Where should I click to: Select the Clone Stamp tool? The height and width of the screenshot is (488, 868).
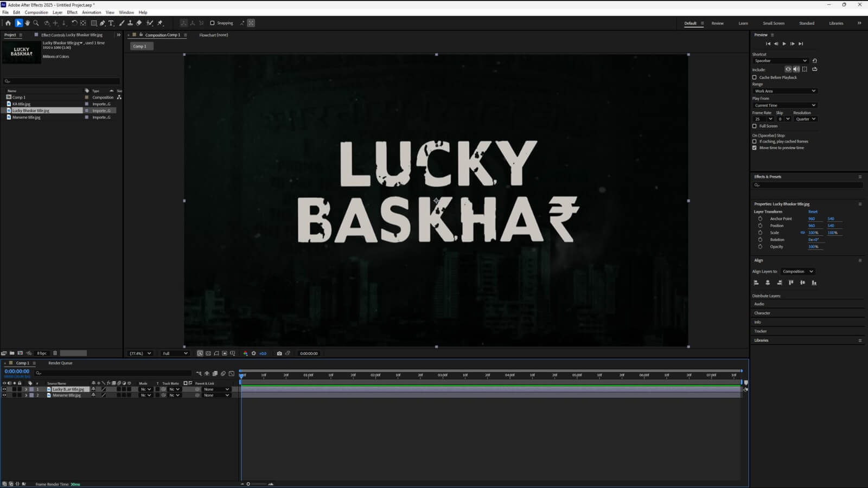tap(130, 23)
